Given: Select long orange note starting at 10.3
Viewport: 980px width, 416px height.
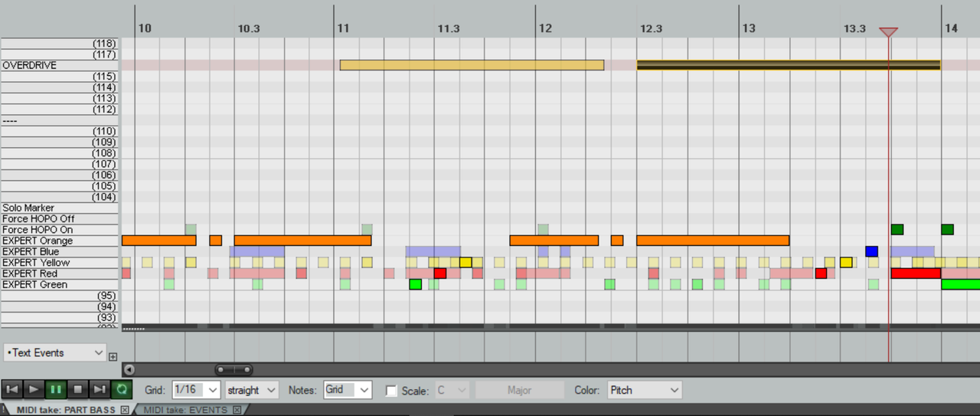Looking at the screenshot, I should click(x=302, y=241).
